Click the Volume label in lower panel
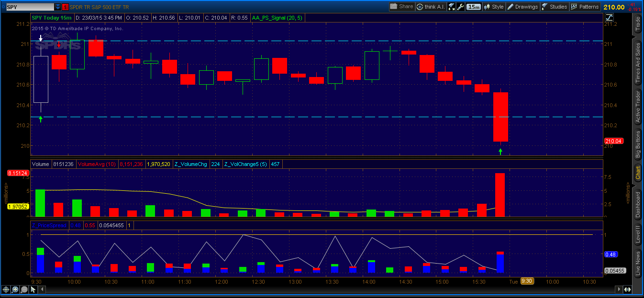644x298 pixels. 40,164
